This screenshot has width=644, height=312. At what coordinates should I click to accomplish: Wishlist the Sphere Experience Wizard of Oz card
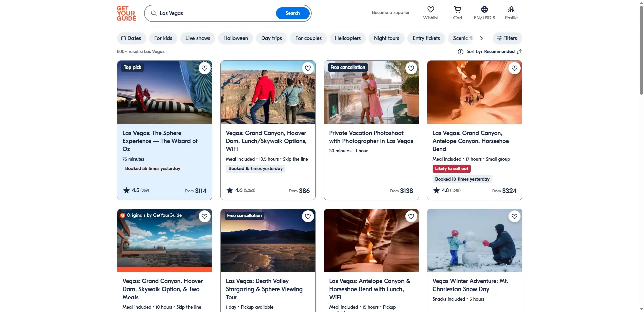(x=204, y=68)
